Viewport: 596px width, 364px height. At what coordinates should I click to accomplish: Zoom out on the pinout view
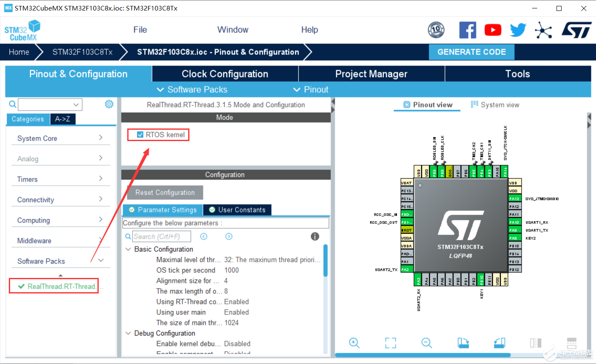coord(427,343)
